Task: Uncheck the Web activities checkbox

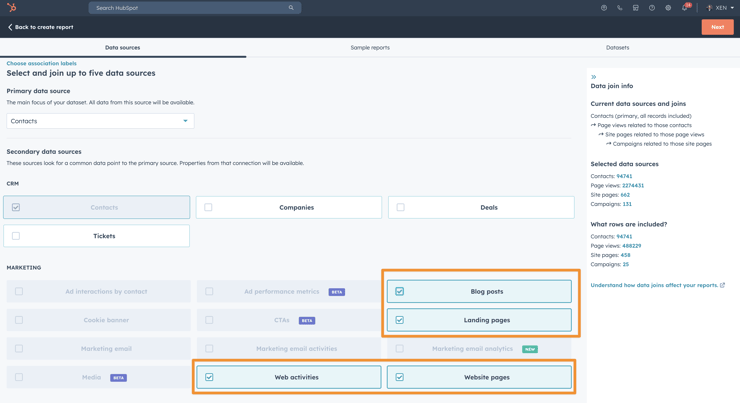Action: point(209,377)
